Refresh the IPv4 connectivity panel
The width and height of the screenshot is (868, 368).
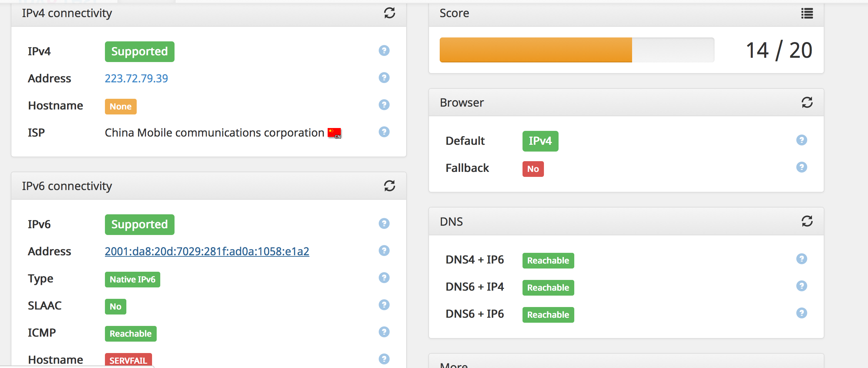(x=389, y=13)
